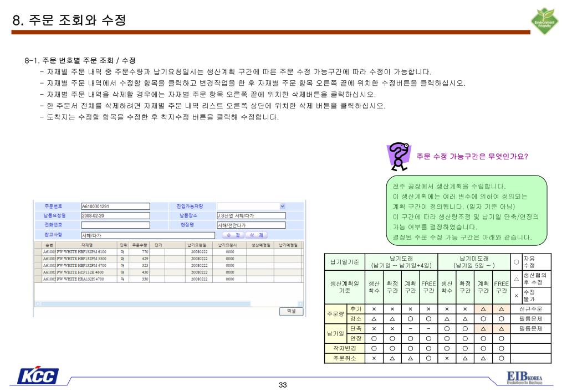Click the 주문수량 column header

[139, 245]
